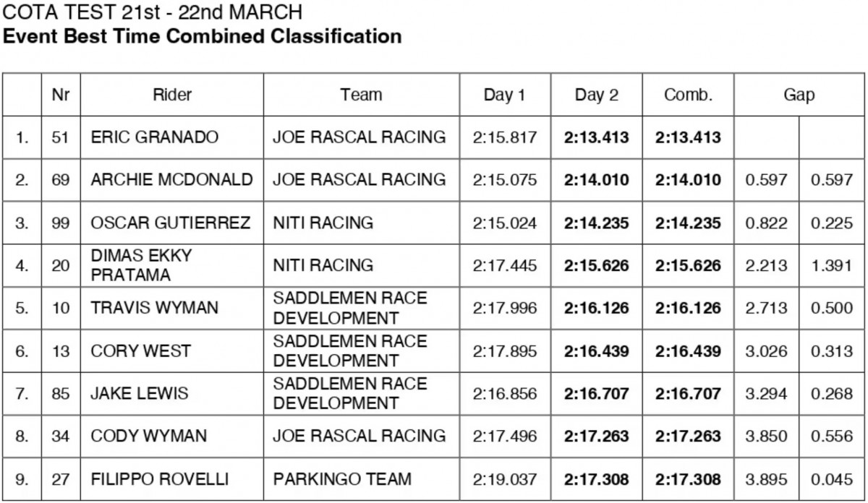The image size is (868, 503).
Task: Select the Event Best Time Combined Classification title
Action: tap(203, 36)
